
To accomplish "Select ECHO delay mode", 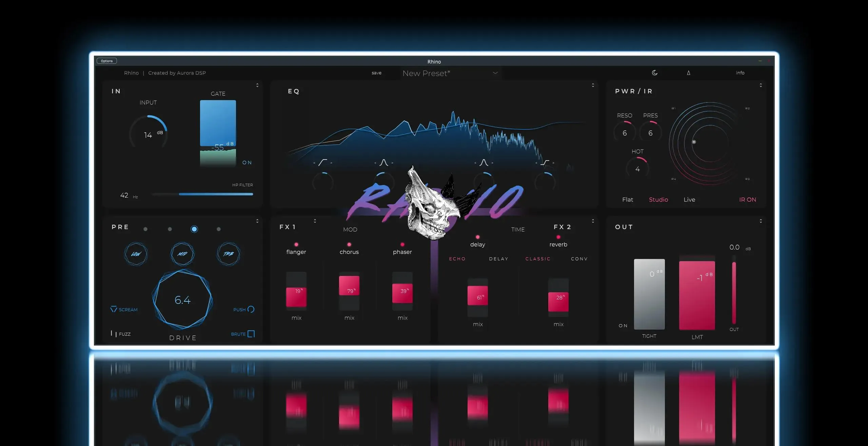I will click(457, 259).
